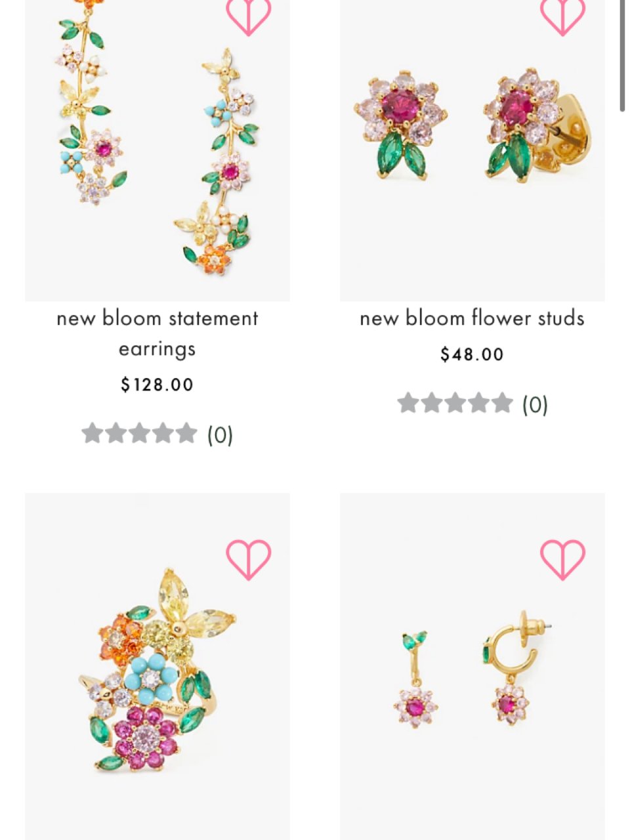This screenshot has height=840, width=630.
Task: Open the "new bloom flower studs" title link
Action: coord(472,319)
